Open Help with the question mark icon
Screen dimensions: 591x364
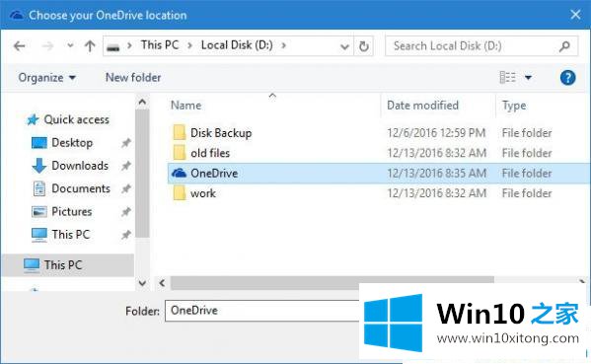[567, 78]
